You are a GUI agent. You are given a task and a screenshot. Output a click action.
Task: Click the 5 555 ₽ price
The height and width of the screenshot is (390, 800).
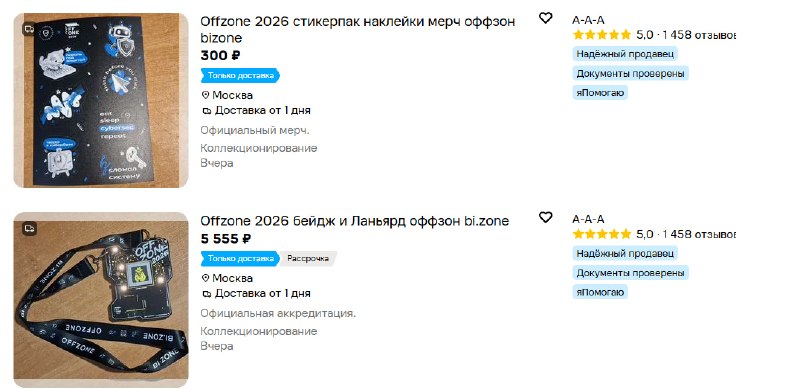(x=226, y=239)
